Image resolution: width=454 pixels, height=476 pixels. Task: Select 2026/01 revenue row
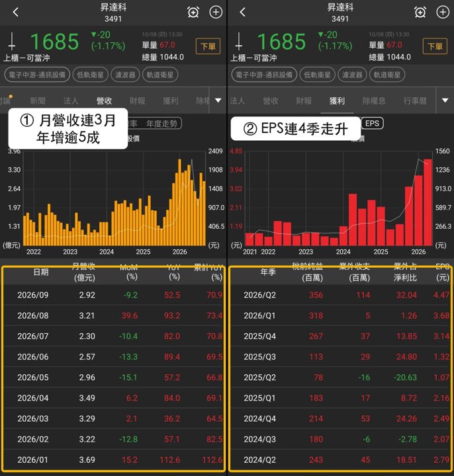(x=114, y=460)
